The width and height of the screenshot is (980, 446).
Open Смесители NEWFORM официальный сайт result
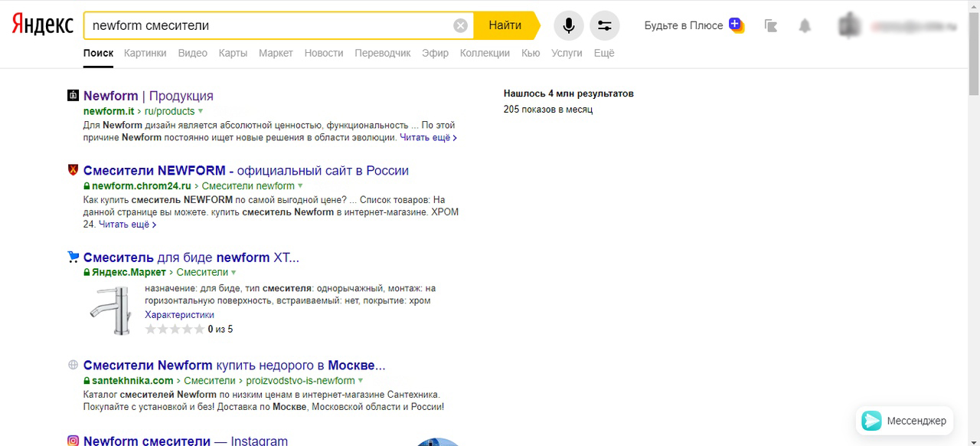246,170
